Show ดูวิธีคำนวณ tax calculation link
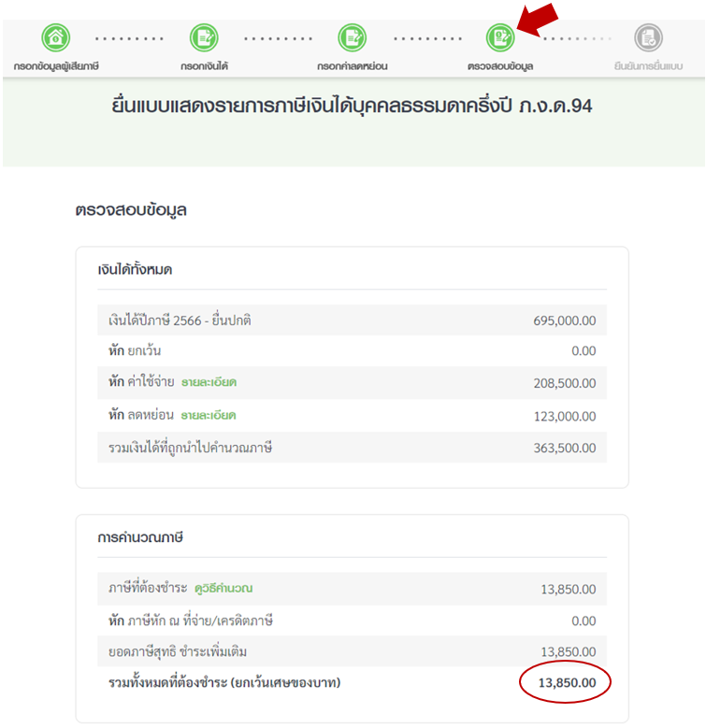The image size is (706, 728). (223, 588)
